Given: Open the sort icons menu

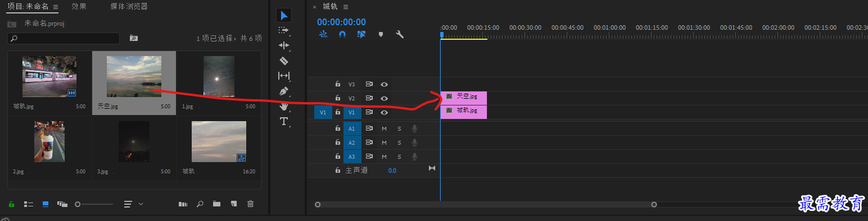Looking at the screenshot, I should [x=128, y=204].
